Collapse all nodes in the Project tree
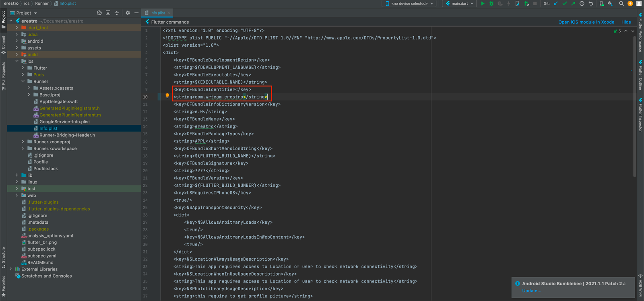Viewport: 644px width, 301px height. point(117,13)
